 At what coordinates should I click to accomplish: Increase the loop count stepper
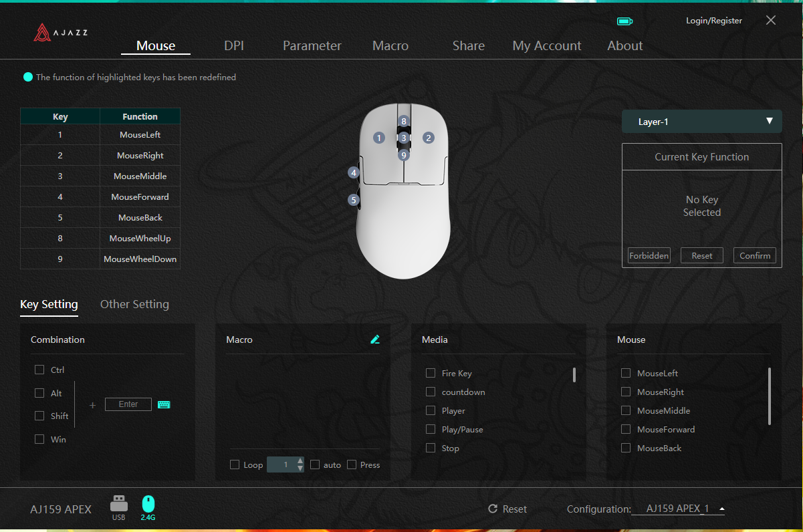300,460
